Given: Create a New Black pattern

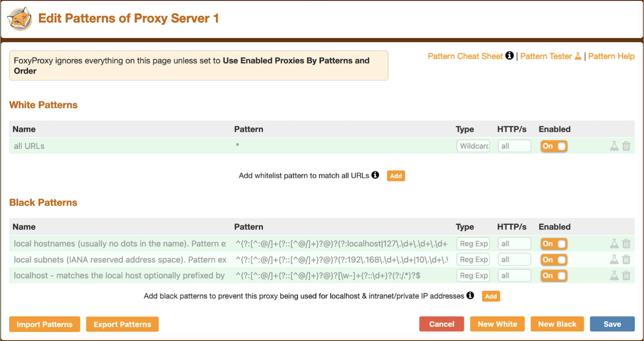Looking at the screenshot, I should 557,324.
